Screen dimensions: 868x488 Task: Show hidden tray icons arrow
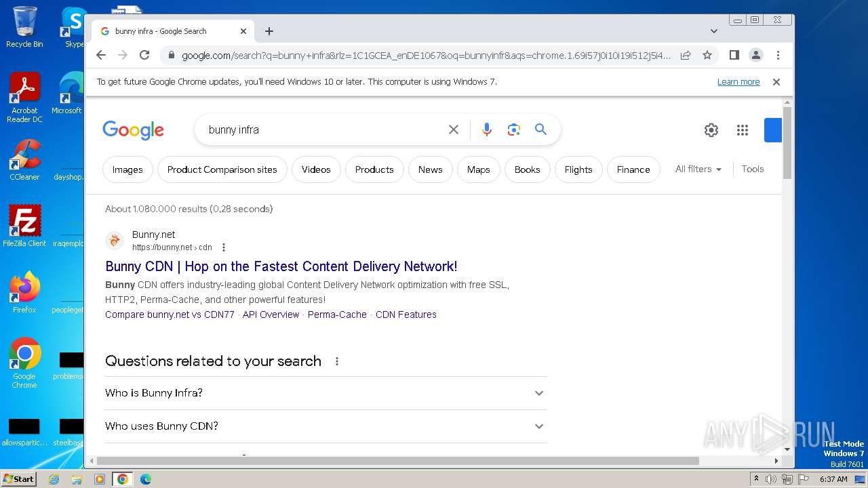(x=756, y=479)
